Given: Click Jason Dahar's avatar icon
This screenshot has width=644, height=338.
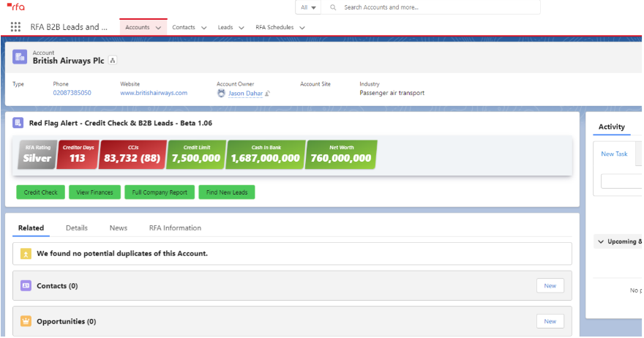Looking at the screenshot, I should [221, 93].
